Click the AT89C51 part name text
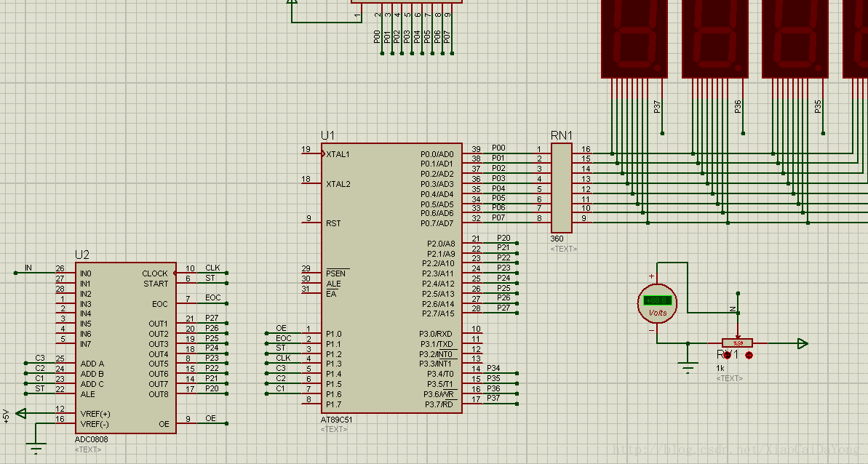This screenshot has height=464, width=868. pos(337,420)
